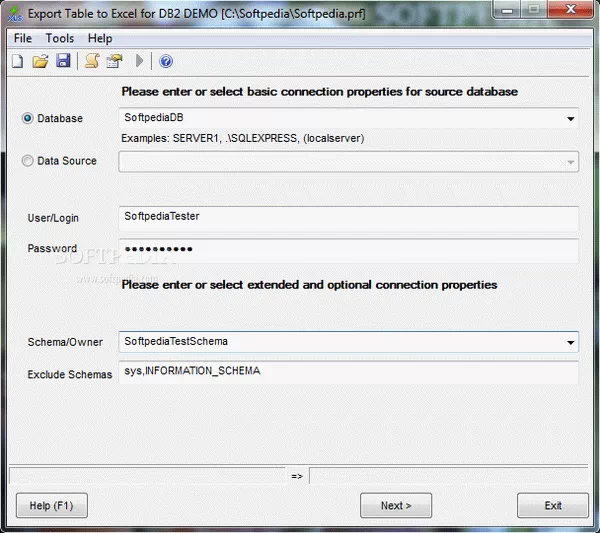Open the Help menu
This screenshot has width=600, height=533.
coord(100,38)
